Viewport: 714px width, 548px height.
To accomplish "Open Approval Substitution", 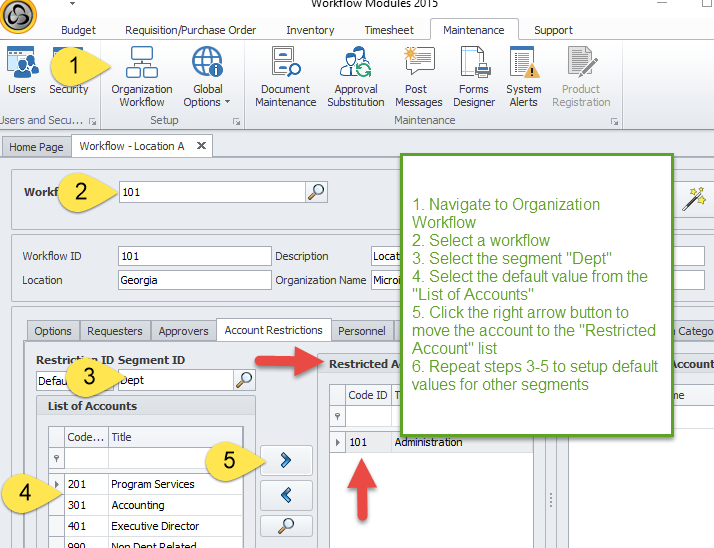I will [355, 76].
